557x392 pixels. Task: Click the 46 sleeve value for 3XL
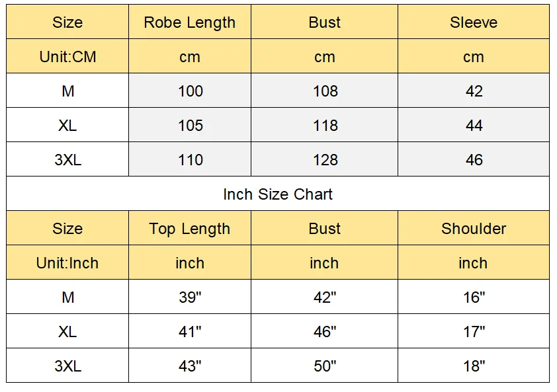pyautogui.click(x=474, y=160)
